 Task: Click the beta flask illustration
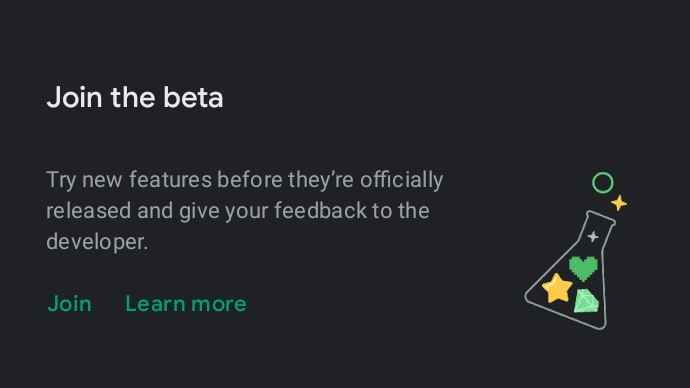576,251
